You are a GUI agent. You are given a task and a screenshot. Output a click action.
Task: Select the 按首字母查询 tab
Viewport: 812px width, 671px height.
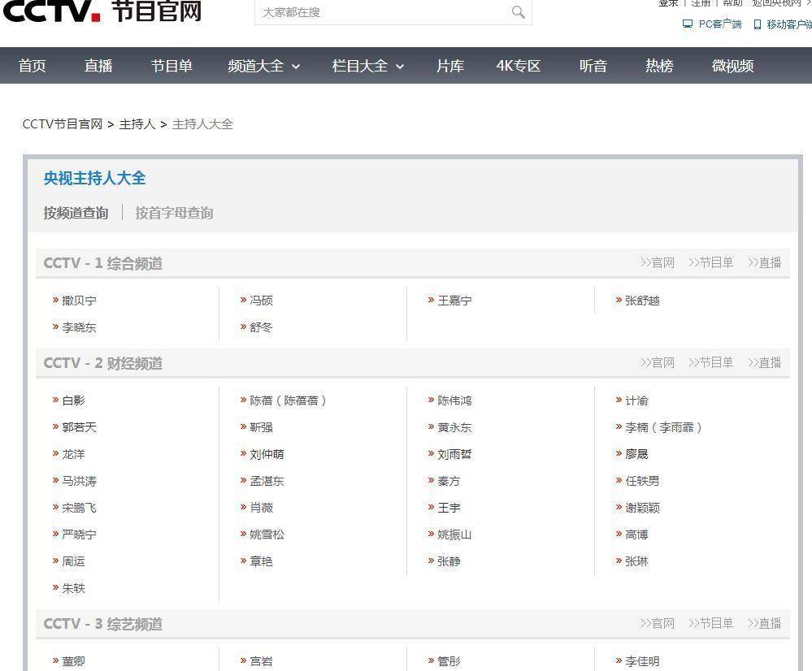click(174, 213)
